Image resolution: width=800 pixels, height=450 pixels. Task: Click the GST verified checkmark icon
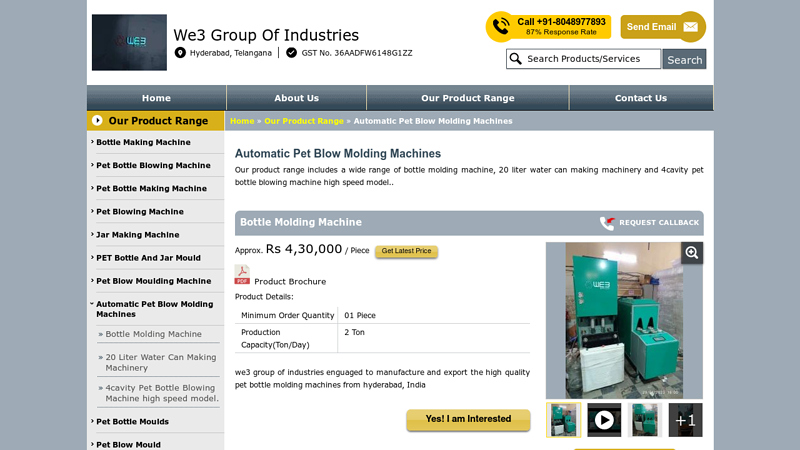click(x=291, y=53)
